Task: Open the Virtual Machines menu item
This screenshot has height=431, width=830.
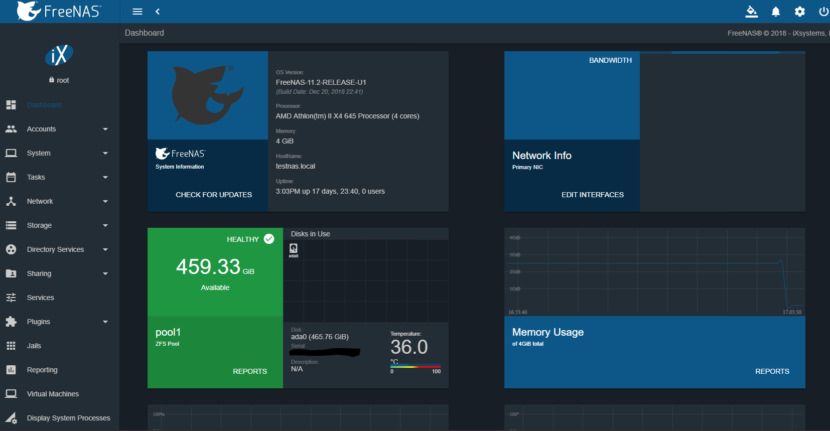Action: point(59,394)
